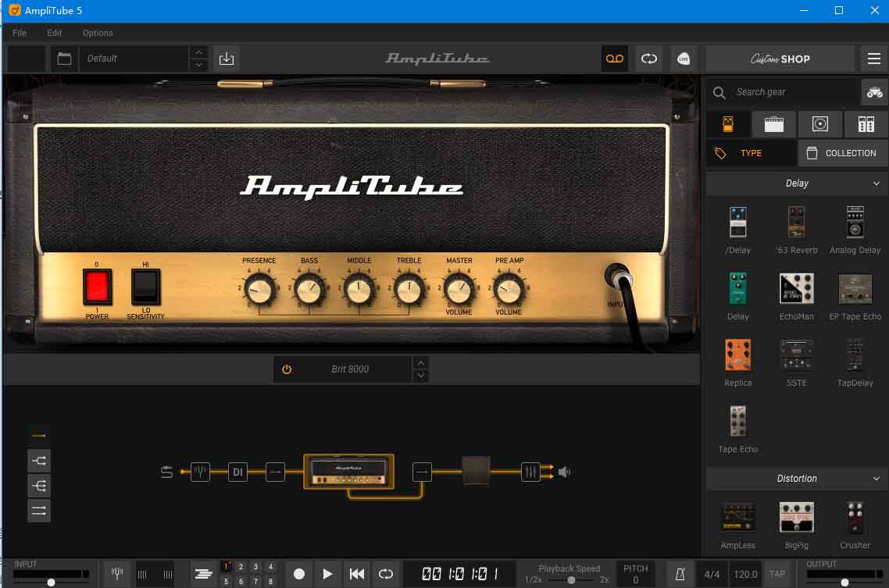Click the random gear vehicle icon
The image size is (889, 588).
point(874,92)
